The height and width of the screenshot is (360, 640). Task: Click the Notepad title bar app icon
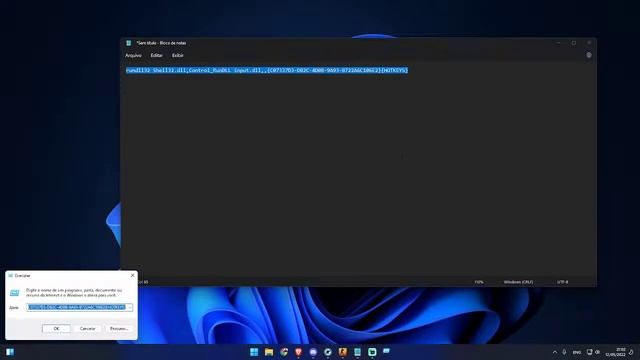(x=129, y=43)
